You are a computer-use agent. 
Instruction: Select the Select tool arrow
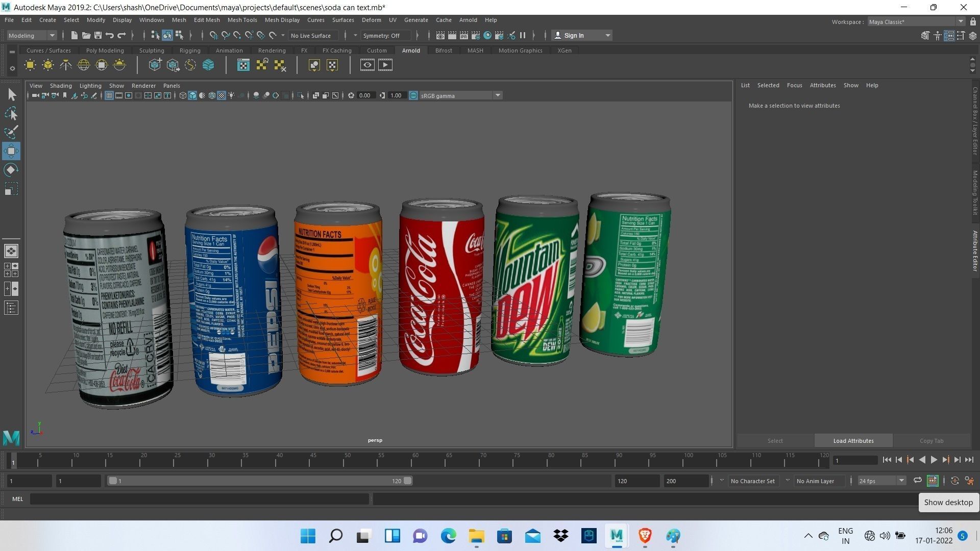pyautogui.click(x=11, y=95)
